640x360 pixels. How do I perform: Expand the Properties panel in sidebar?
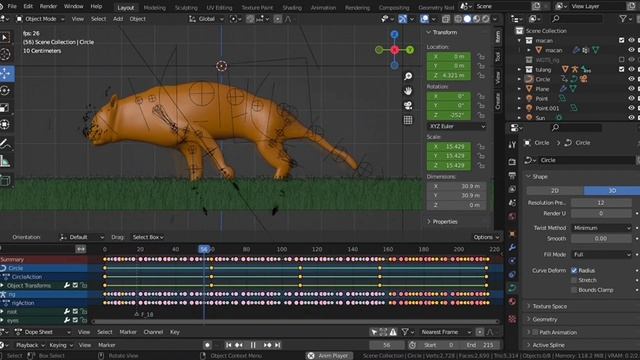point(445,222)
